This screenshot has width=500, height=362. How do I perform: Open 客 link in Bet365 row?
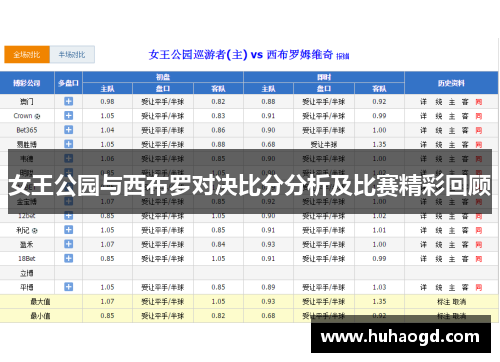pos(465,130)
